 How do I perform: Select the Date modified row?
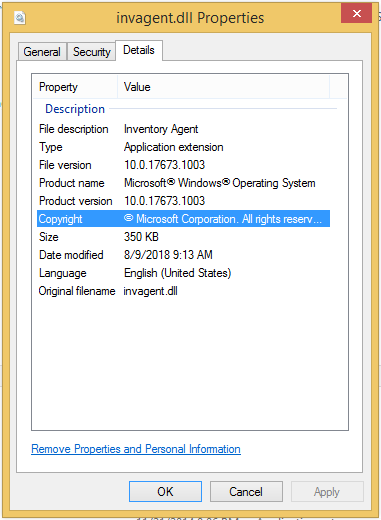[x=183, y=255]
